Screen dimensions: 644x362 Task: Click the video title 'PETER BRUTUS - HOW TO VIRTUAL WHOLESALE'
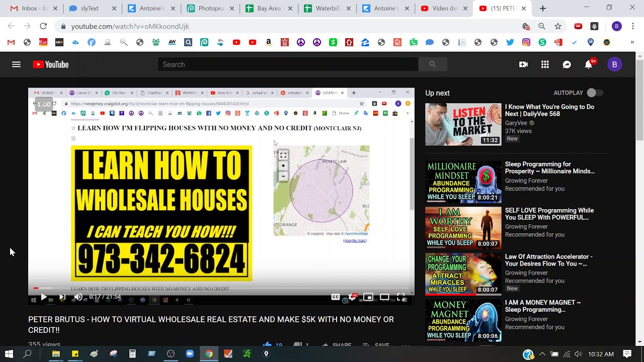[211, 325]
